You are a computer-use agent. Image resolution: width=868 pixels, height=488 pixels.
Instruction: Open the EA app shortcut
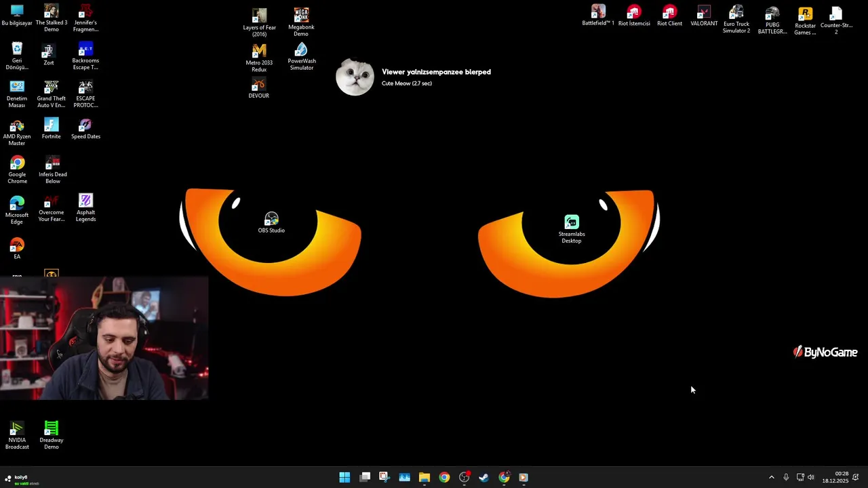coord(17,248)
